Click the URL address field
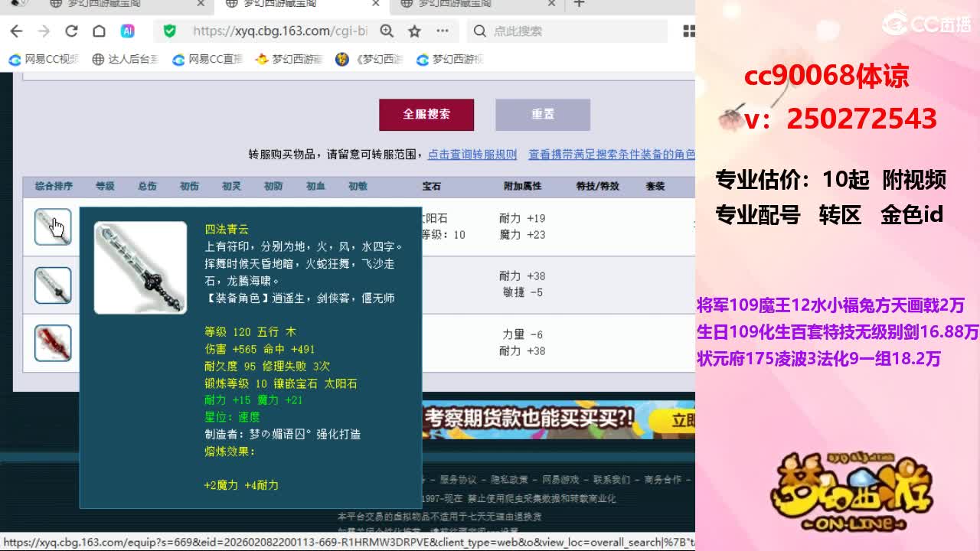The width and height of the screenshot is (980, 551). (x=279, y=31)
